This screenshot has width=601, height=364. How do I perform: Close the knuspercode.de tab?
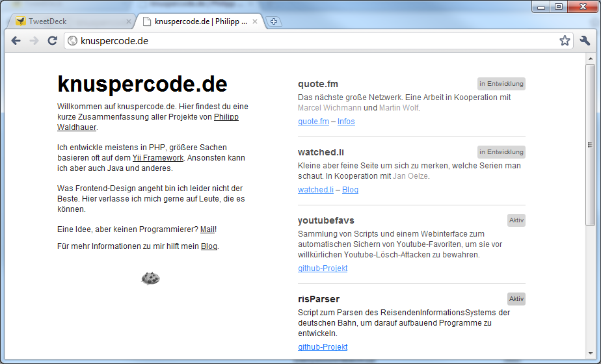(x=255, y=21)
